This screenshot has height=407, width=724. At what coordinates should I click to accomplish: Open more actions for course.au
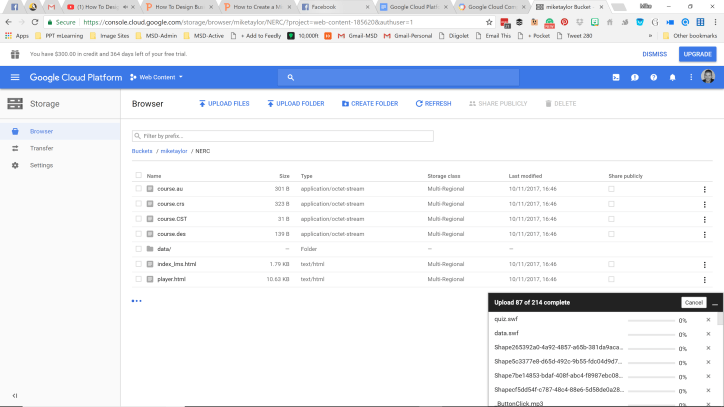704,189
